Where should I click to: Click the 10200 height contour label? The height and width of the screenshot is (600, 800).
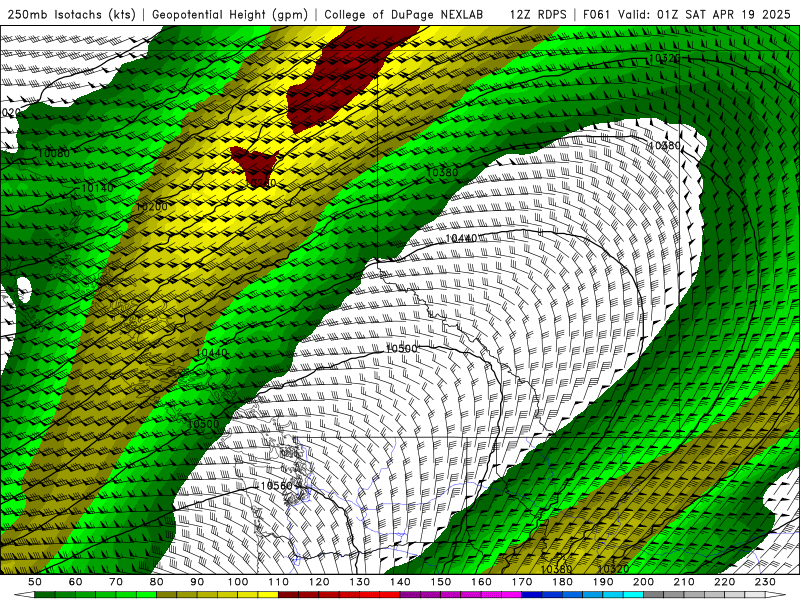tap(152, 207)
